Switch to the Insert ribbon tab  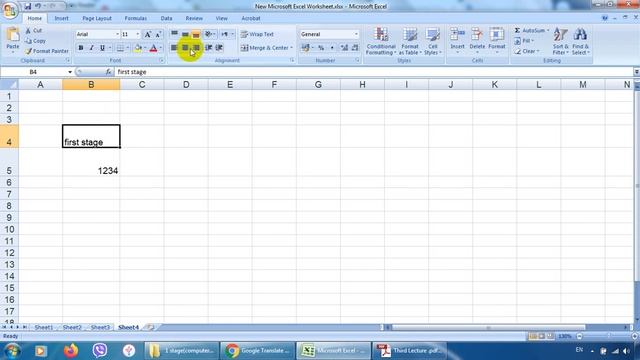point(62,18)
